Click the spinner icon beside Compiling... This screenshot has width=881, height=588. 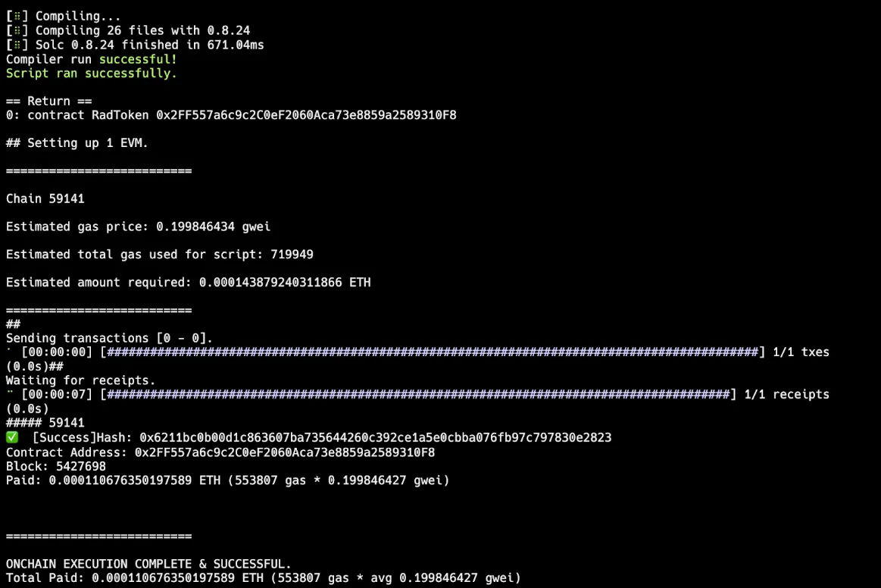click(17, 17)
